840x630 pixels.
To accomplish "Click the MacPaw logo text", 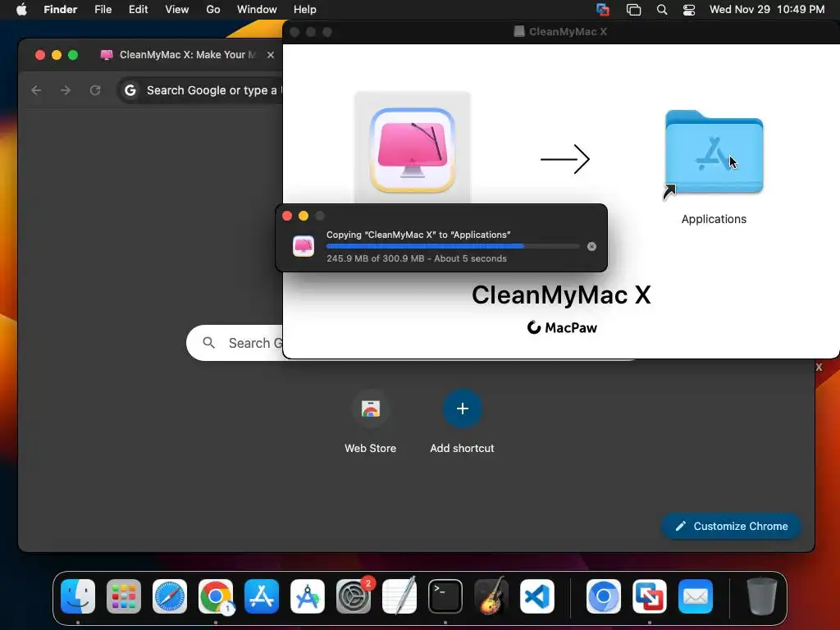I will point(562,327).
